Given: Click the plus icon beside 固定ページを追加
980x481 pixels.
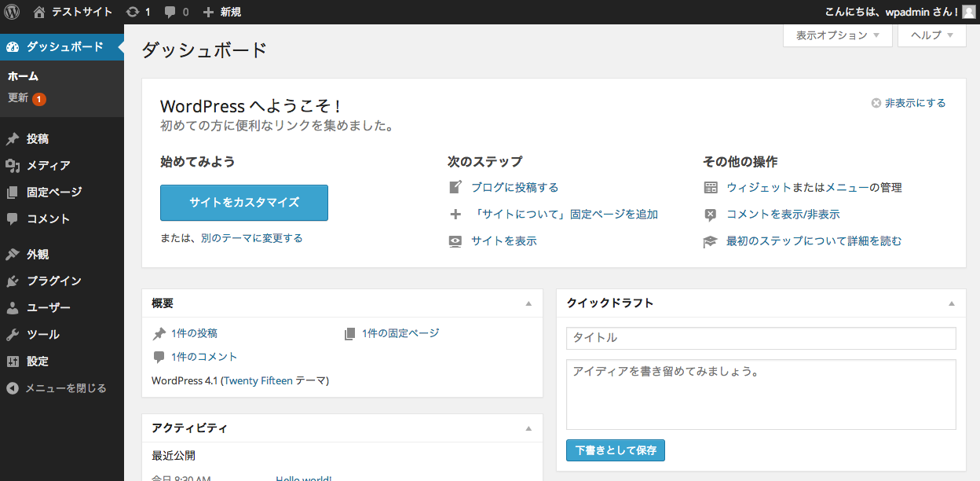Looking at the screenshot, I should pos(455,214).
